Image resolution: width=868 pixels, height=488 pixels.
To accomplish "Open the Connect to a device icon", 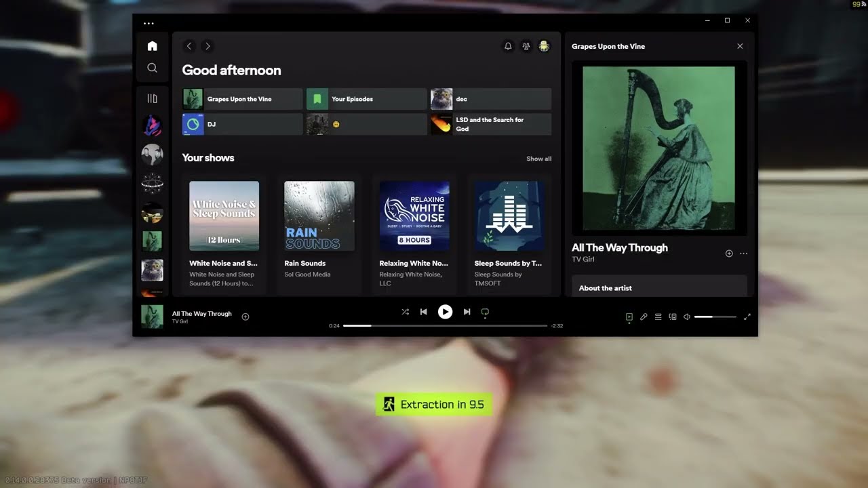I will [673, 317].
